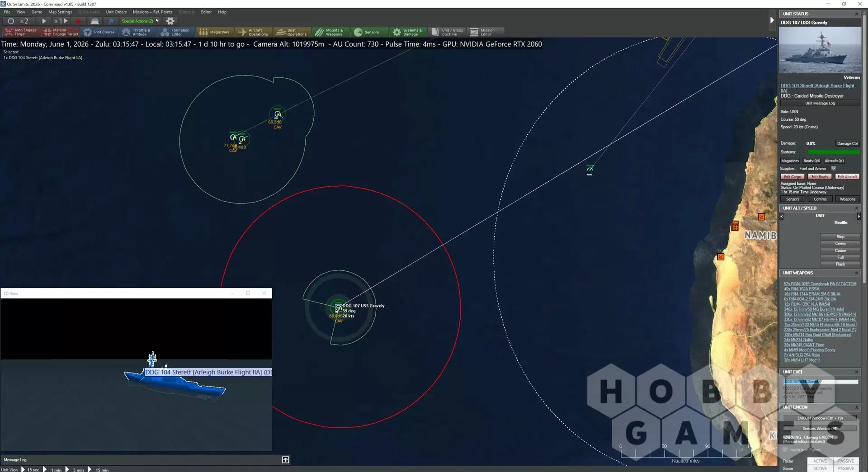Collapse the Unit Weapons panel

[x=856, y=273]
